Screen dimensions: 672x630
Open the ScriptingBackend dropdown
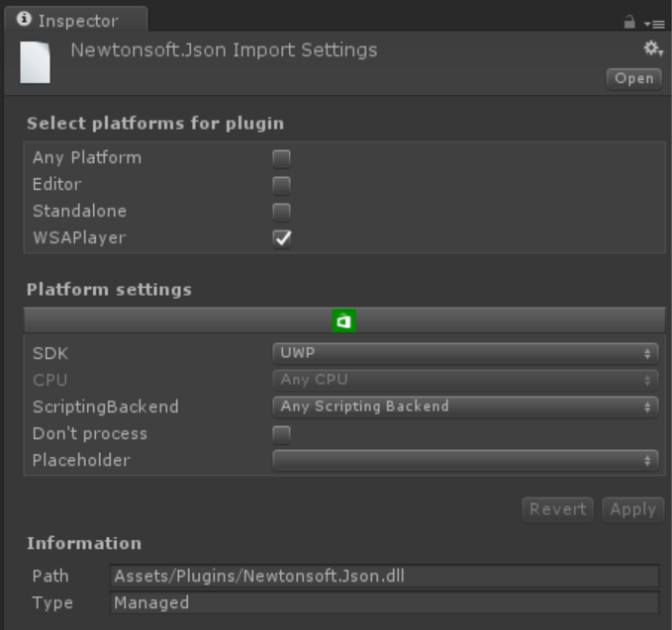click(x=465, y=406)
